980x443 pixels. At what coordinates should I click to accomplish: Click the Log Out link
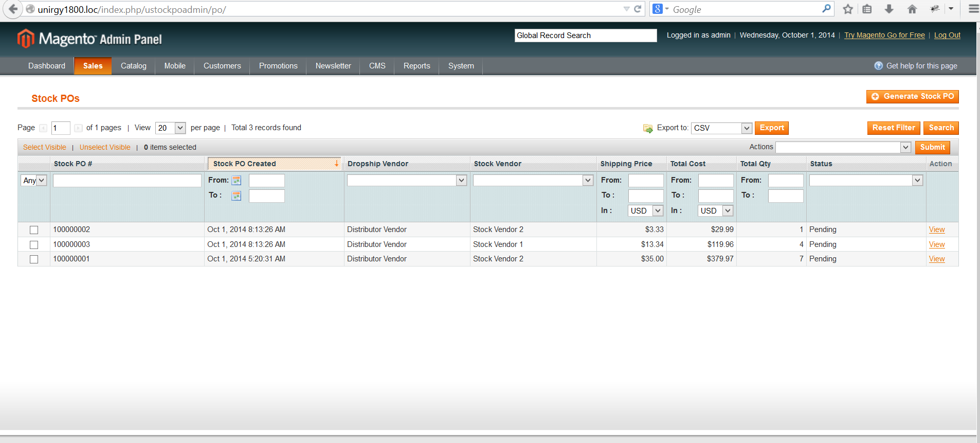click(x=947, y=36)
